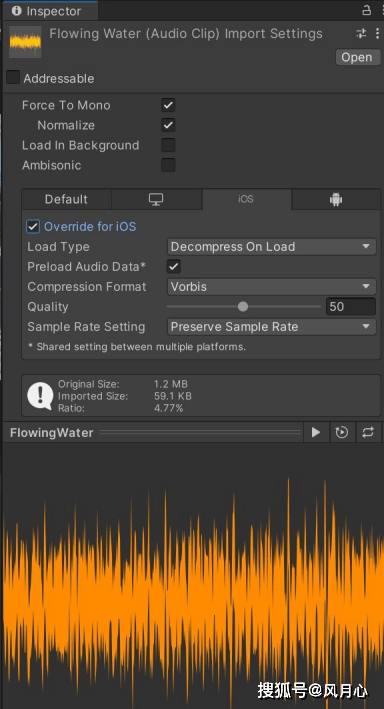
Task: Click the Sample Rate Setting label
Action: tap(86, 327)
